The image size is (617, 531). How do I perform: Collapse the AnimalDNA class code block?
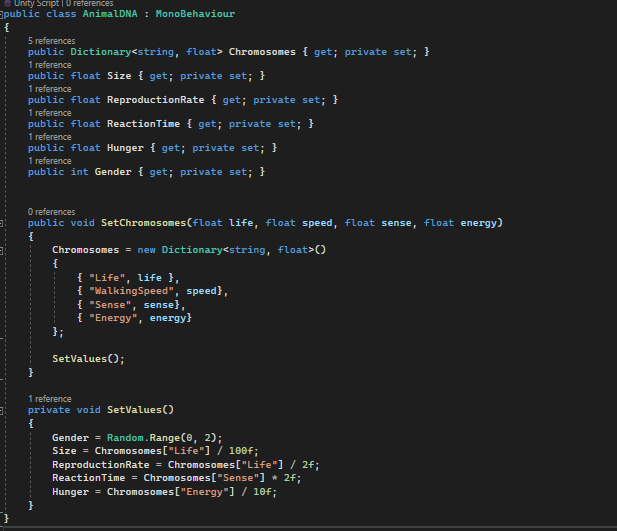pyautogui.click(x=2, y=14)
